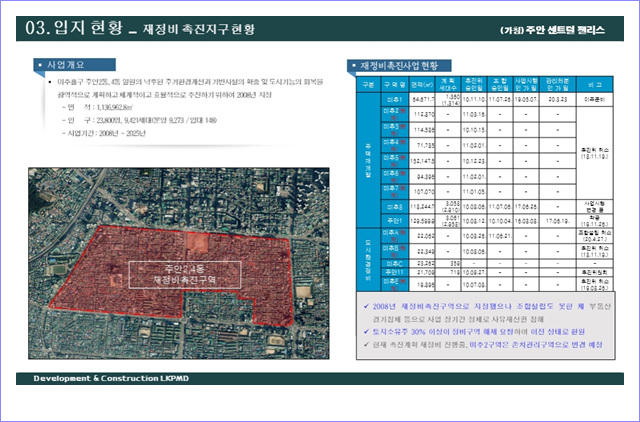Screen dimensions: 640x422
Task: Click the note starting "2008년 재정비촉진구역으로 지정됐으나"
Action: pyautogui.click(x=491, y=313)
